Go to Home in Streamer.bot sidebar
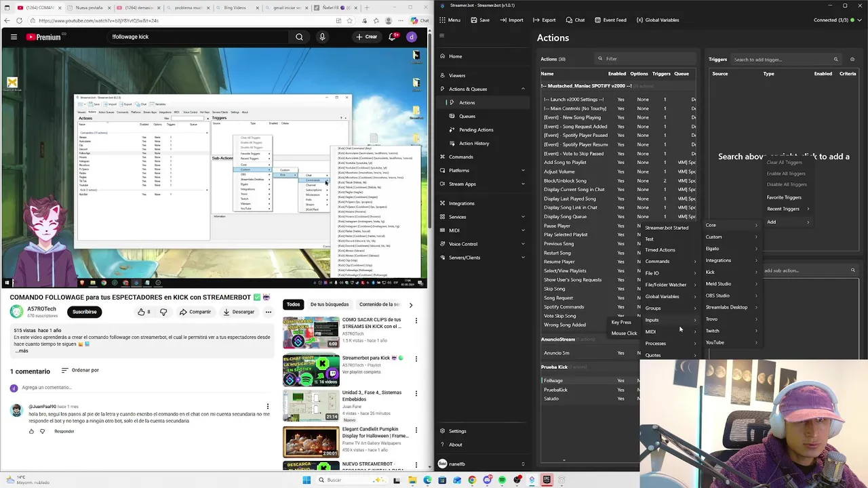Viewport: 868px width, 488px height. [x=482, y=56]
